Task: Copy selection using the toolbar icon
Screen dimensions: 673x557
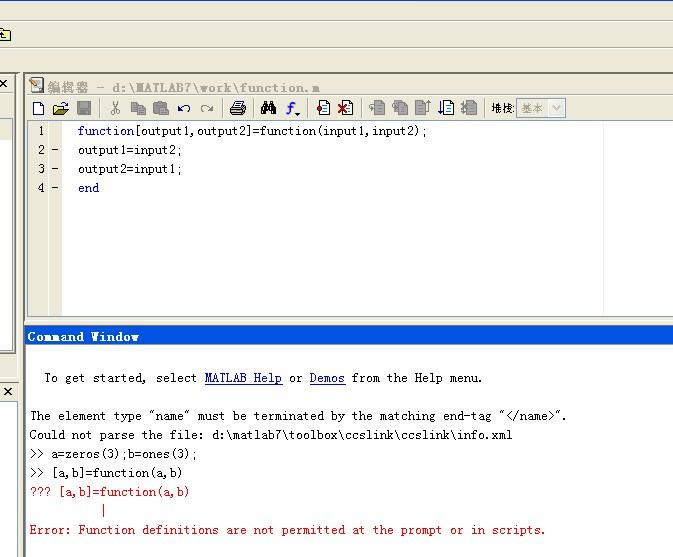Action: (x=138, y=108)
